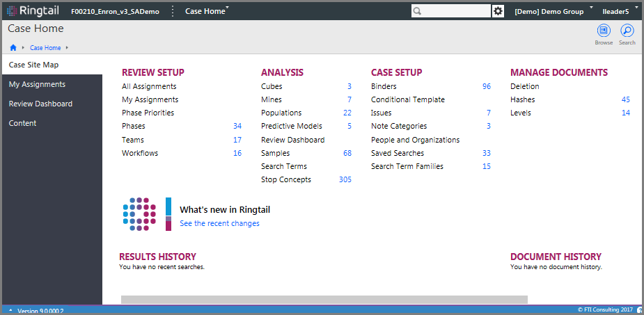Image resolution: width=644 pixels, height=315 pixels.
Task: Open the Search Term Families link
Action: 407,166
